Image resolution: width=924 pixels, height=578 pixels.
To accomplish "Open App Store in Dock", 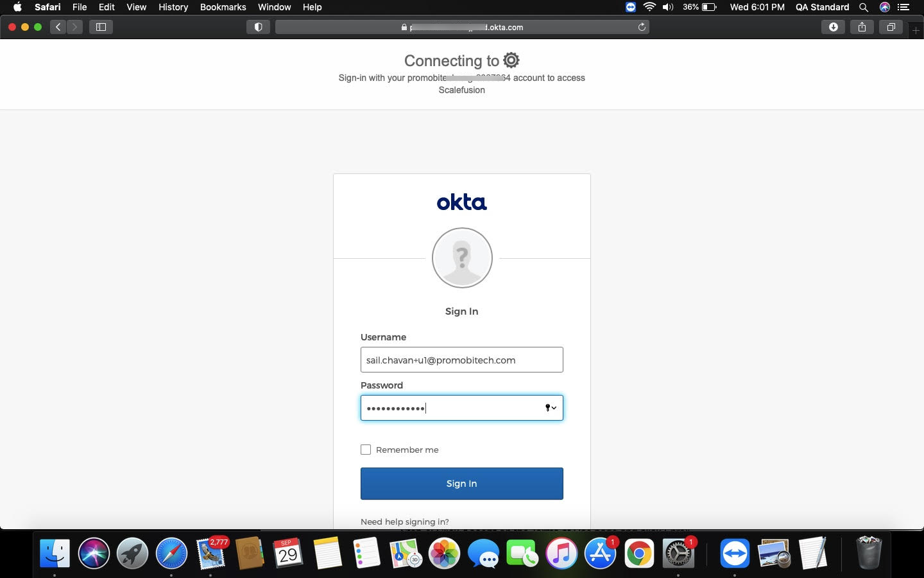I will [x=601, y=553].
